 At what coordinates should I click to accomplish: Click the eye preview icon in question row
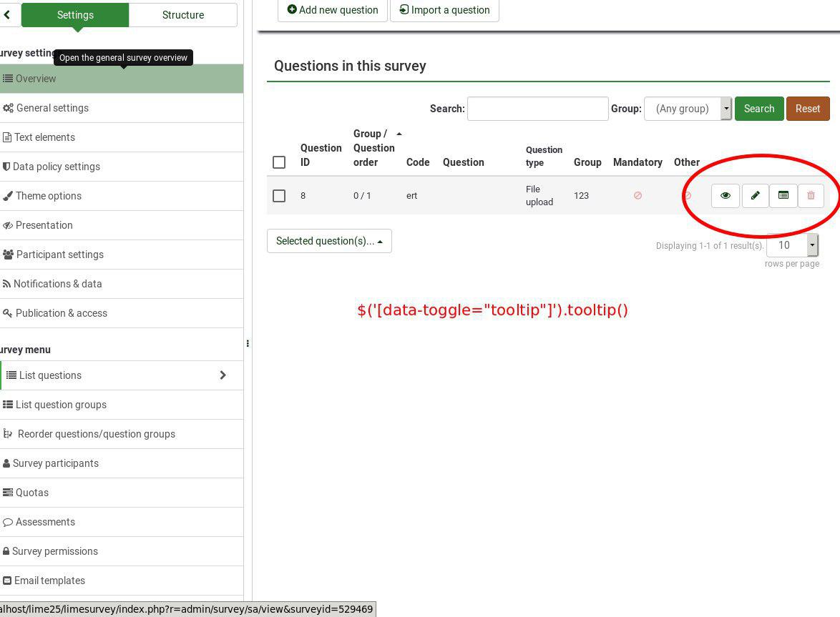click(725, 195)
